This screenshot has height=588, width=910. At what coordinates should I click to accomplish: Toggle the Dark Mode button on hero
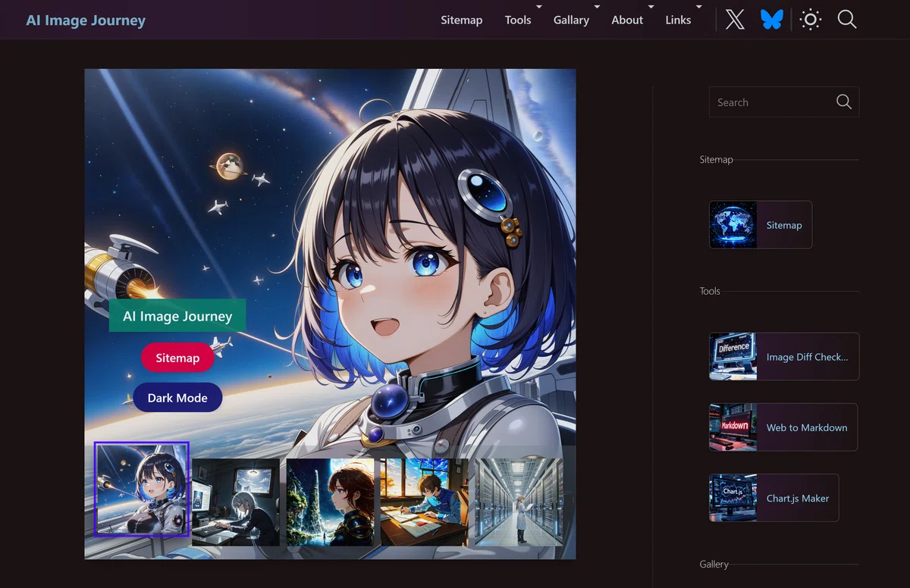click(x=177, y=398)
